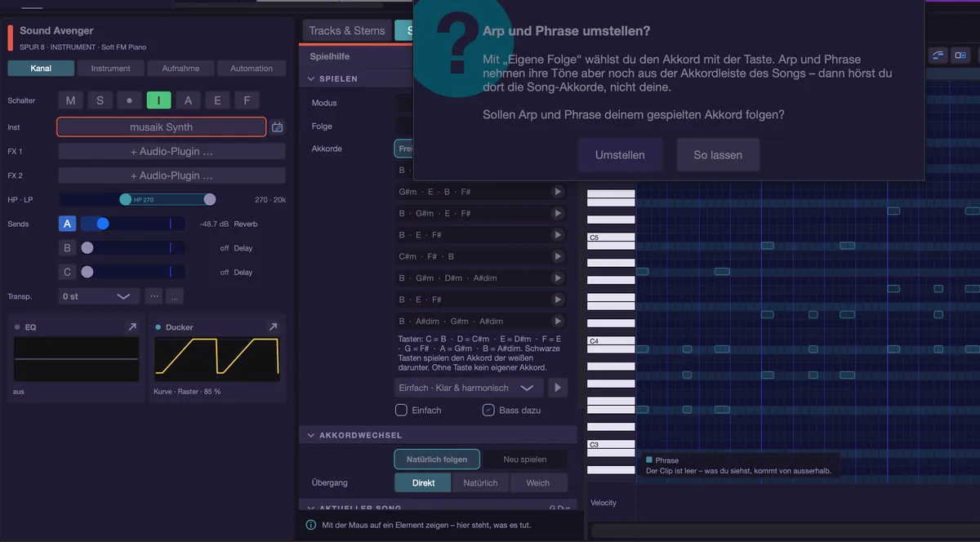The height and width of the screenshot is (542, 980).
Task: Open the preset browser icon beside musaik Synth
Action: tap(277, 127)
